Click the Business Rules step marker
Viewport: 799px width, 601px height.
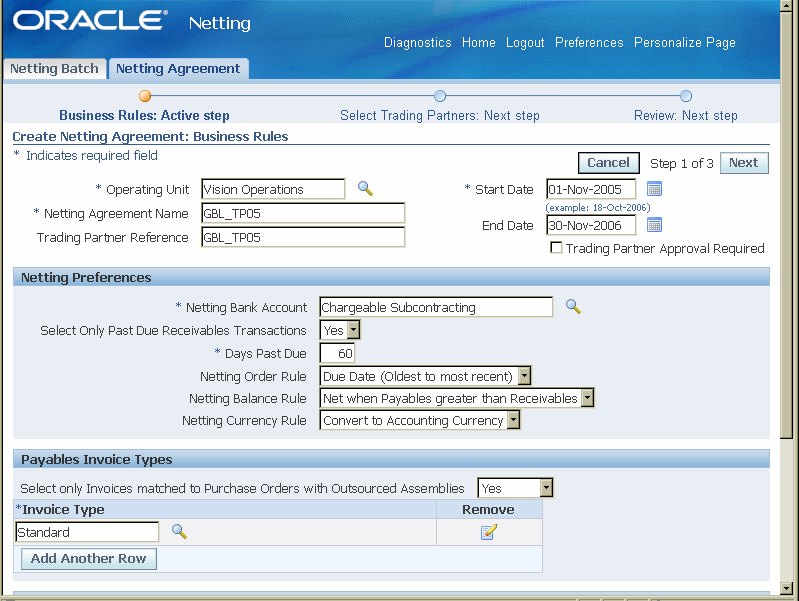[x=145, y=96]
